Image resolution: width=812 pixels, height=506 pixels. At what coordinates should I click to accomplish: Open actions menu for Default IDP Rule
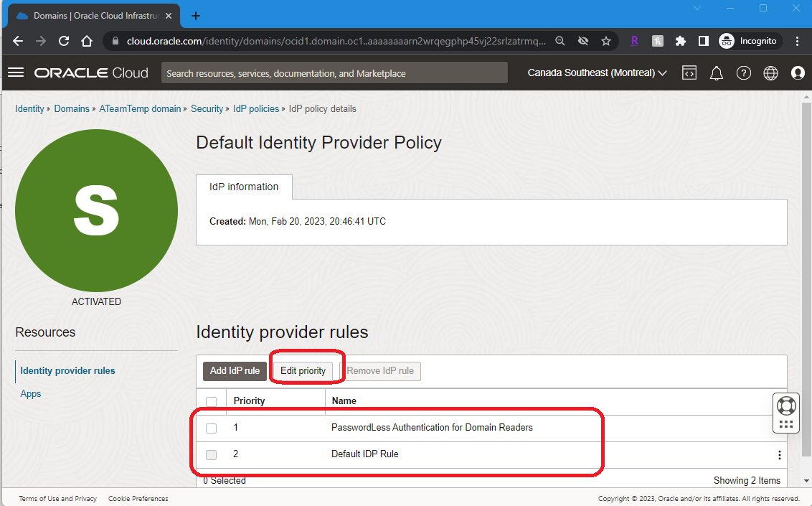pos(779,455)
